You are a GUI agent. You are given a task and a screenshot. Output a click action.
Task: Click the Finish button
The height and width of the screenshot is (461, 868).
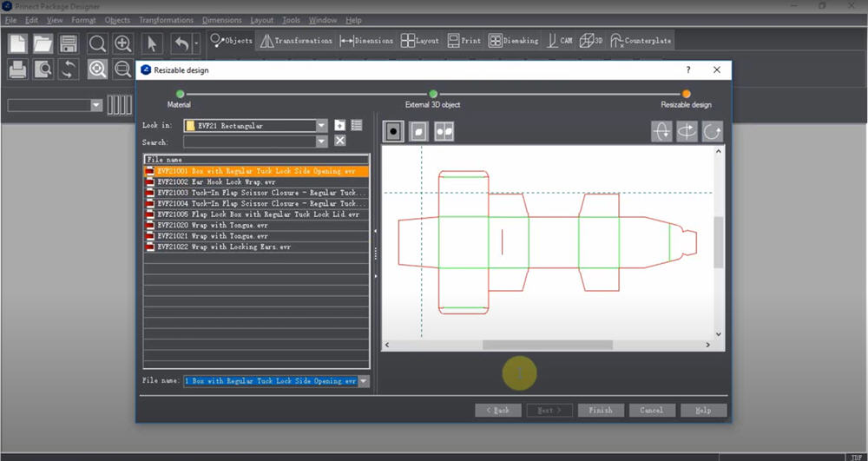[601, 410]
